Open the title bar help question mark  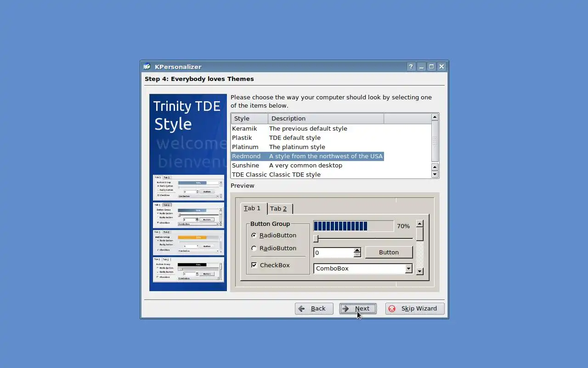coord(411,67)
